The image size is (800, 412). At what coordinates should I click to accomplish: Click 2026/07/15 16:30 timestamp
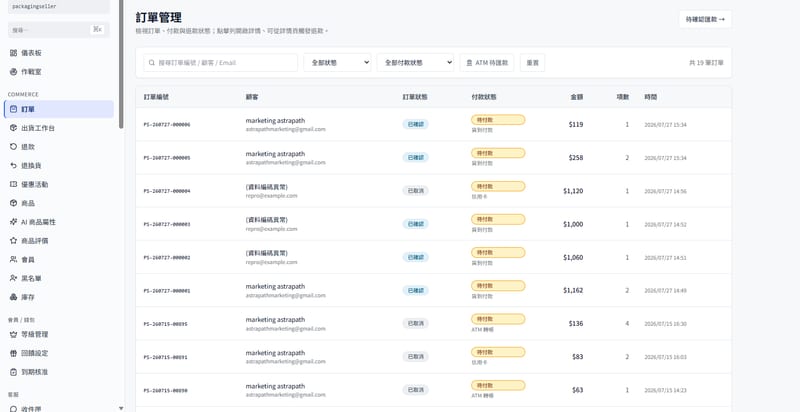(665, 324)
